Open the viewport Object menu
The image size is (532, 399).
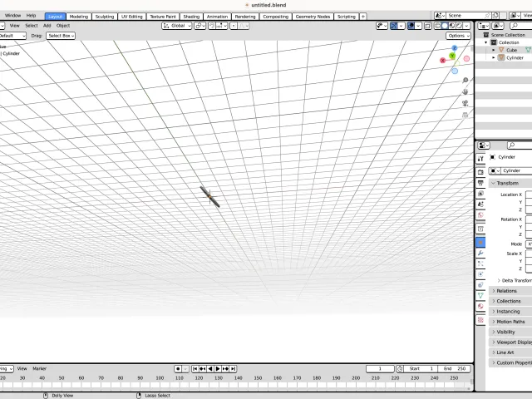63,26
